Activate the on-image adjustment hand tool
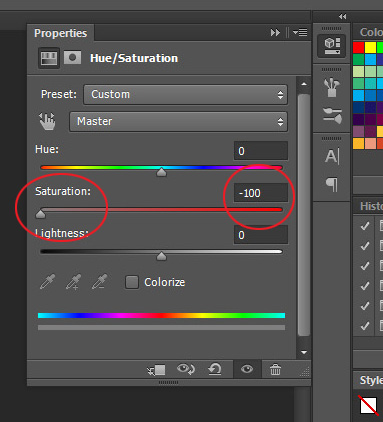This screenshot has height=422, width=383. pos(47,121)
